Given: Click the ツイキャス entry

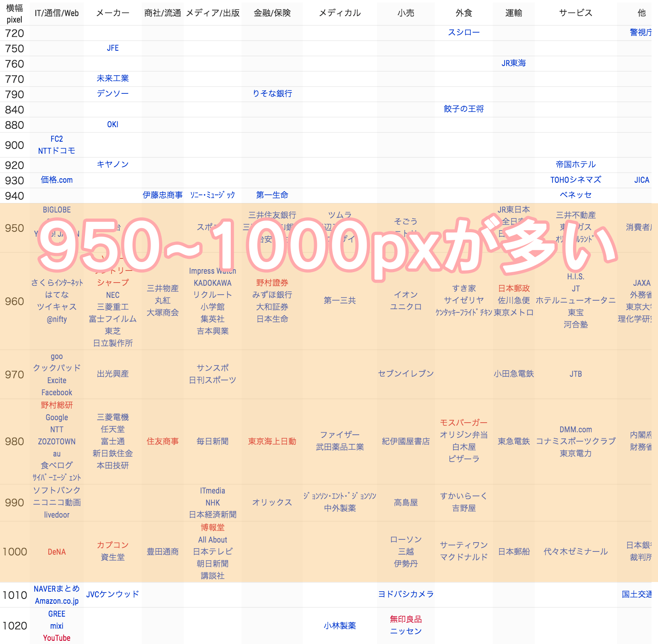Looking at the screenshot, I should (x=57, y=307).
